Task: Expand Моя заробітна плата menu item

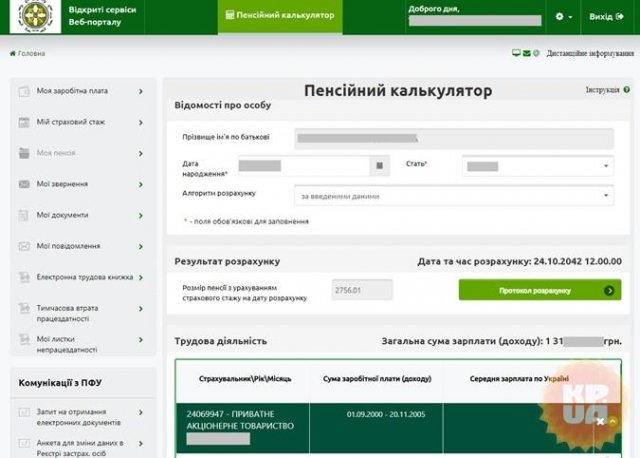Action: [82, 91]
